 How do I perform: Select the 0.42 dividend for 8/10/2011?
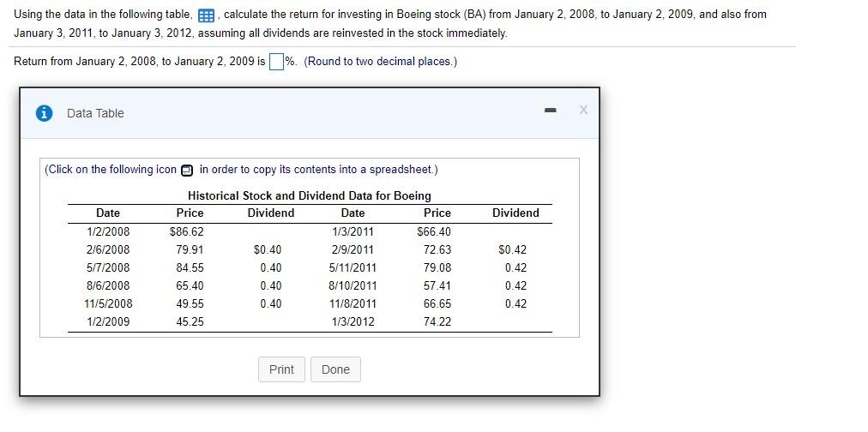pyautogui.click(x=516, y=286)
